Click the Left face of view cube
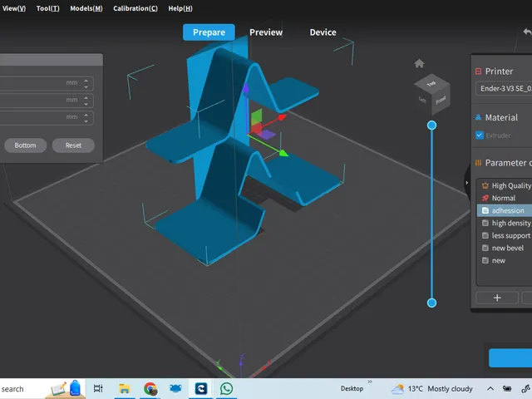This screenshot has width=532, height=399. pyautogui.click(x=422, y=100)
